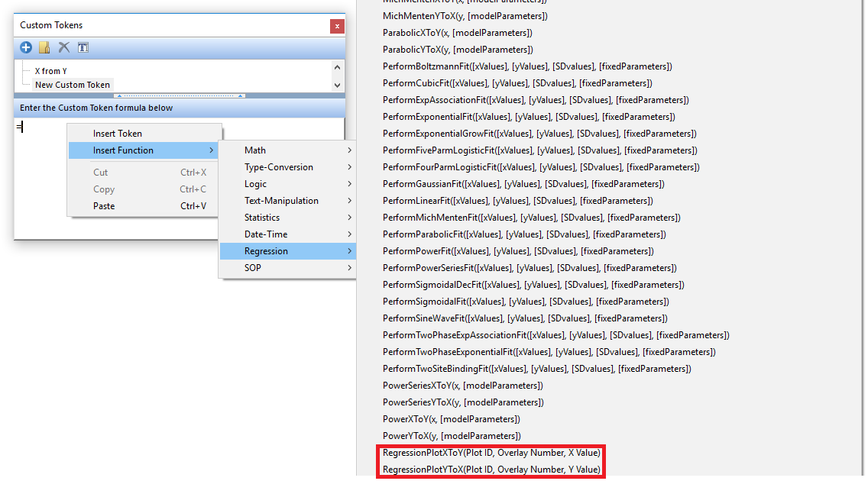Click the panel splitter collapse handle
Image resolution: width=868 pixels, height=481 pixels.
click(x=179, y=95)
